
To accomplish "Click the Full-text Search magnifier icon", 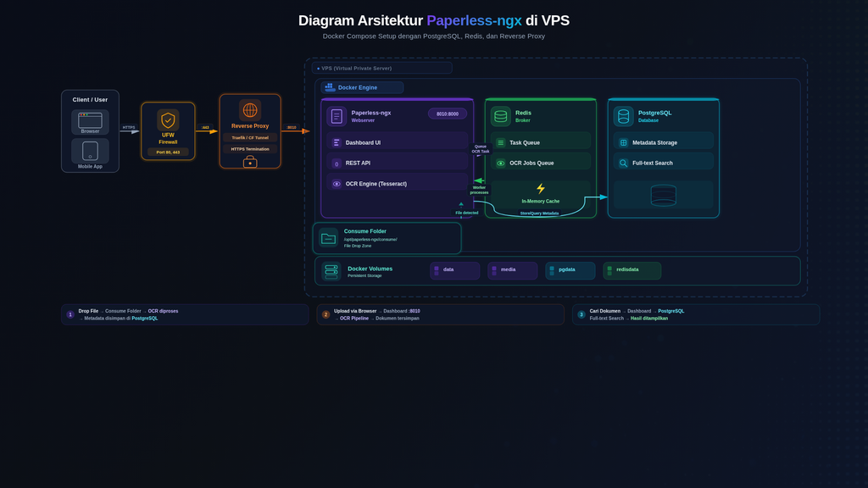I will click(623, 164).
